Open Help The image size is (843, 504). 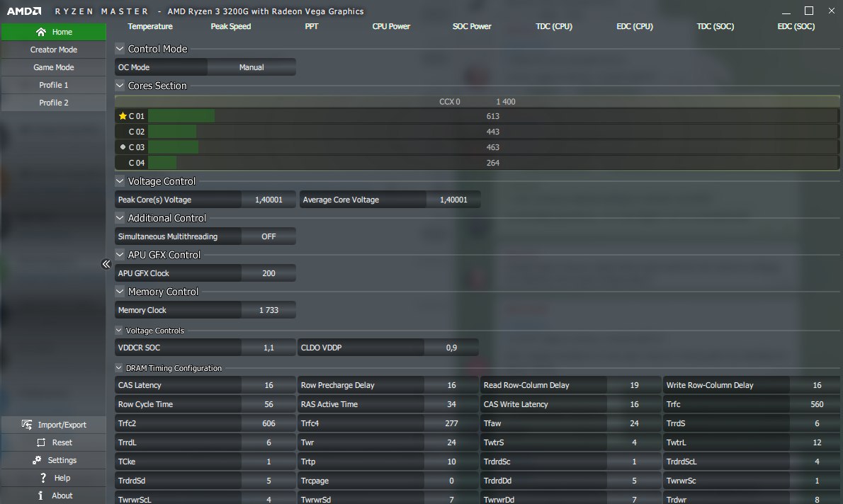54,478
